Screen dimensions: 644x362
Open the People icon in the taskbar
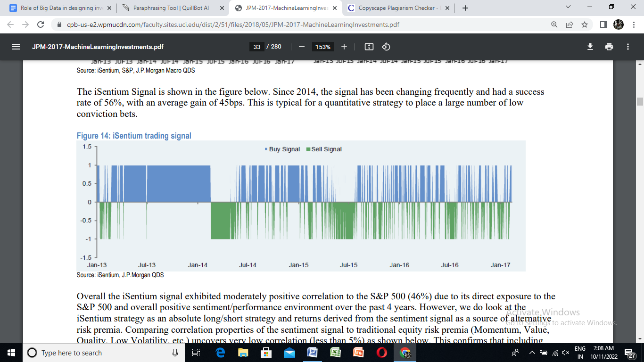[x=516, y=353]
